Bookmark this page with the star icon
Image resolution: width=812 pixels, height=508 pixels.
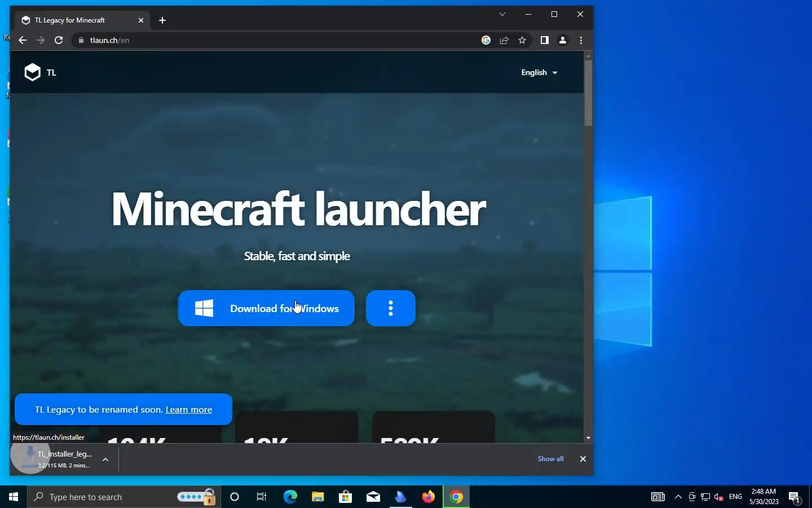click(522, 40)
